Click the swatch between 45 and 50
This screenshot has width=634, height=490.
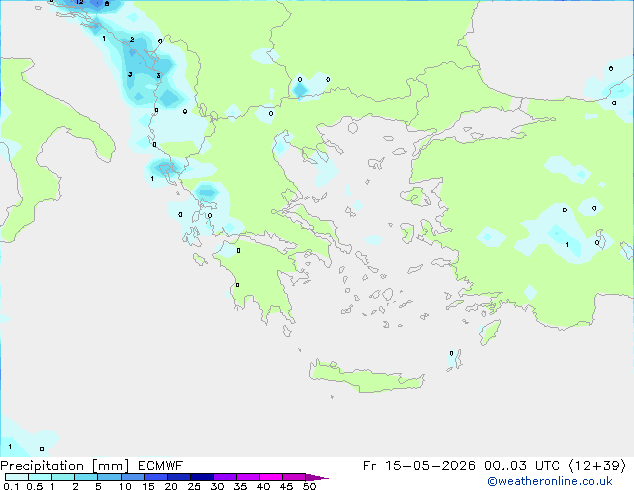pos(294,477)
